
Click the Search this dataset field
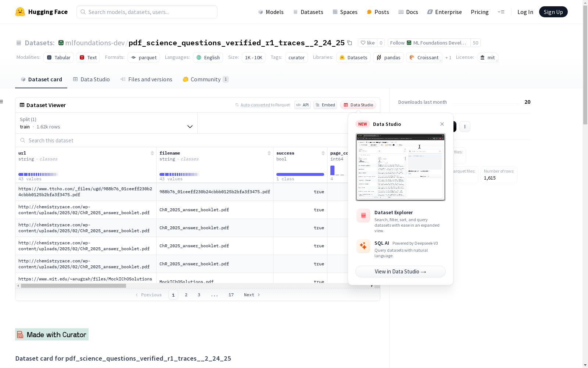(182, 140)
